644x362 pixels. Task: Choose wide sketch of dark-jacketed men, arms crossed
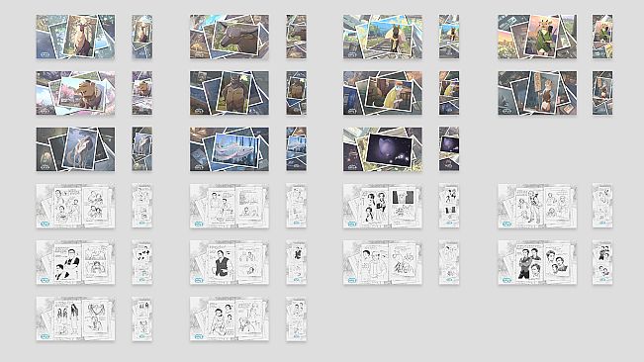point(537,262)
